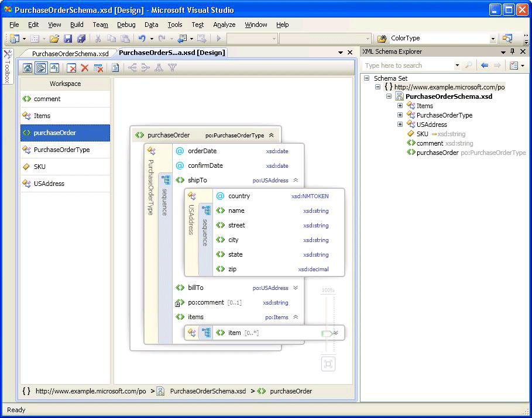532x418 pixels.
Task: Select PurchaseOrderType in the Workspace list
Action: [x=61, y=150]
